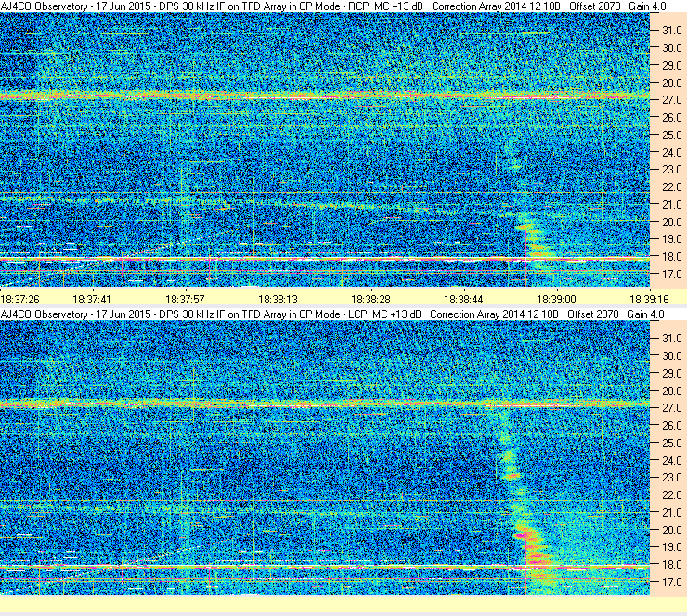The image size is (687, 616).
Task: Click the 18:38:44 time axis label
Action: point(463,300)
